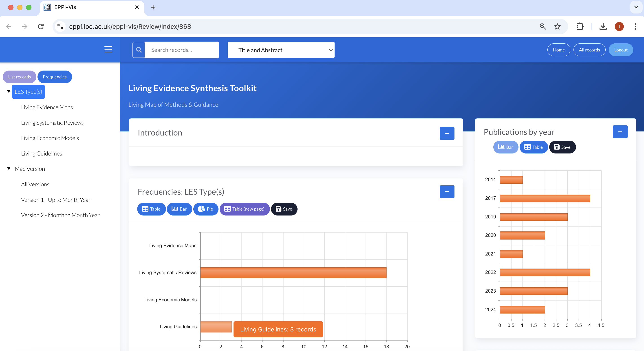This screenshot has width=644, height=351.
Task: Select Living Evidence Maps in sidebar
Action: (47, 107)
